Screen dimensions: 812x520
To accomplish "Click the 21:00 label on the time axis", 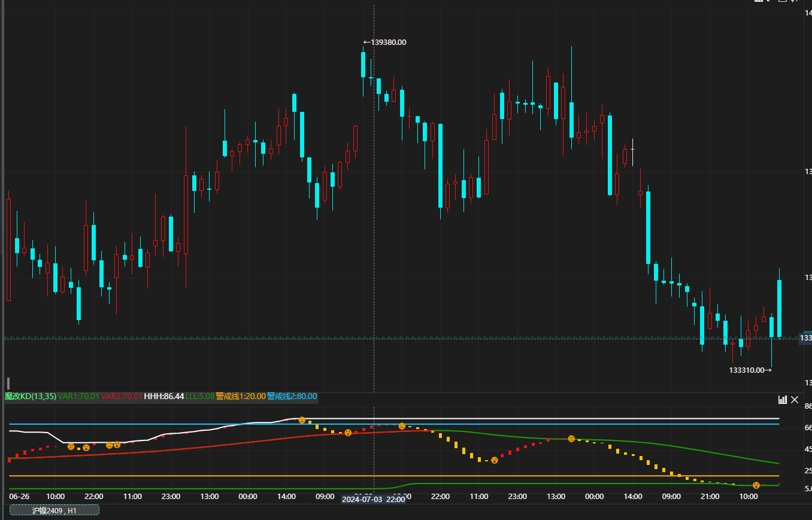I will [710, 497].
